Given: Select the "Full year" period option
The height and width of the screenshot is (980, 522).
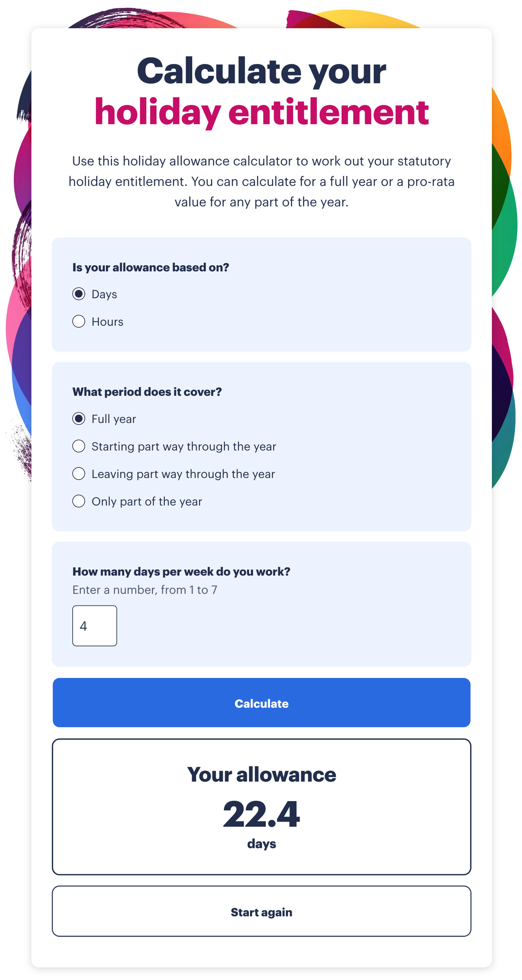Looking at the screenshot, I should point(79,419).
